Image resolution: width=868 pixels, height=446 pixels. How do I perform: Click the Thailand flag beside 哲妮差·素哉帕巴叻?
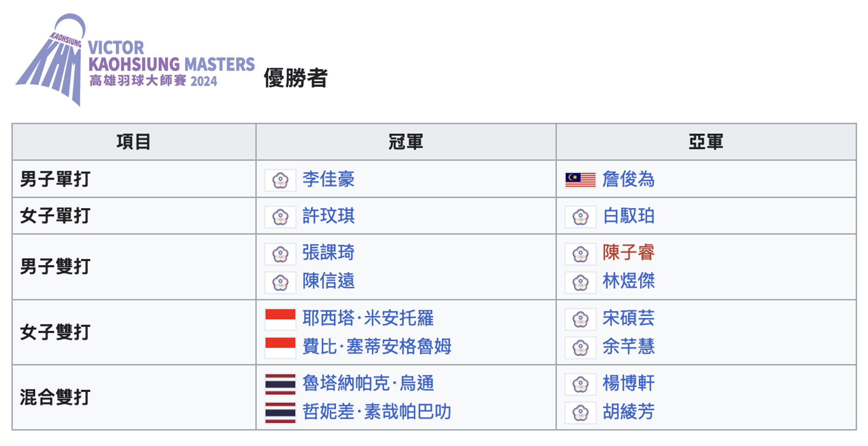click(x=280, y=413)
